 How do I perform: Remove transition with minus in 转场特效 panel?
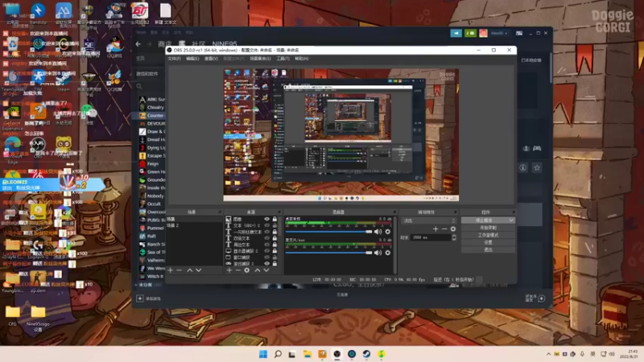coord(444,229)
